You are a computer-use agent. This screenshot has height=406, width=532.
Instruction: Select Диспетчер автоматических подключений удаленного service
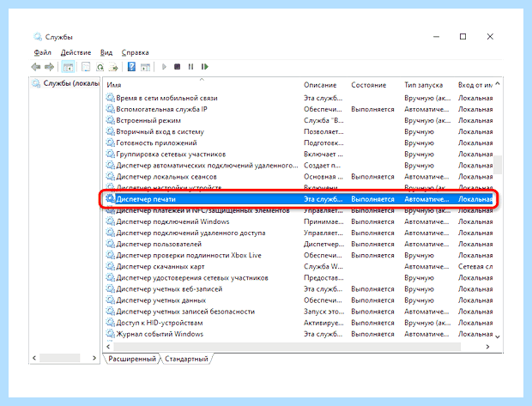coord(207,166)
